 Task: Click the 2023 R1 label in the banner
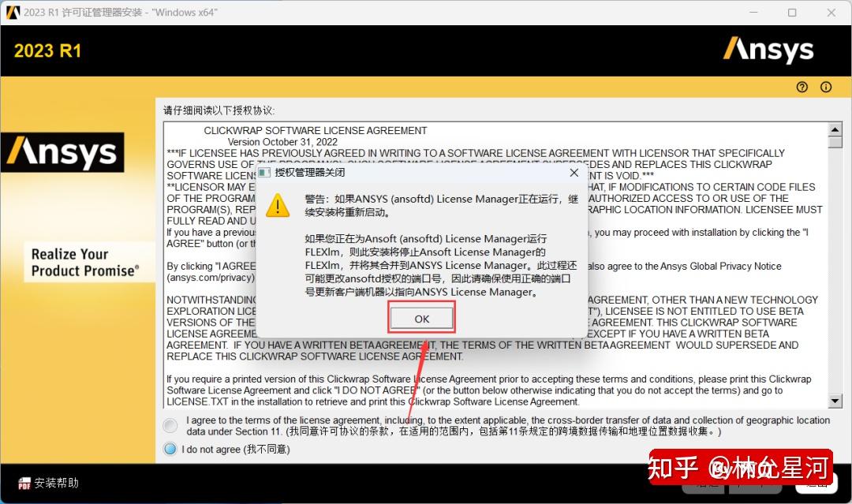tap(47, 50)
